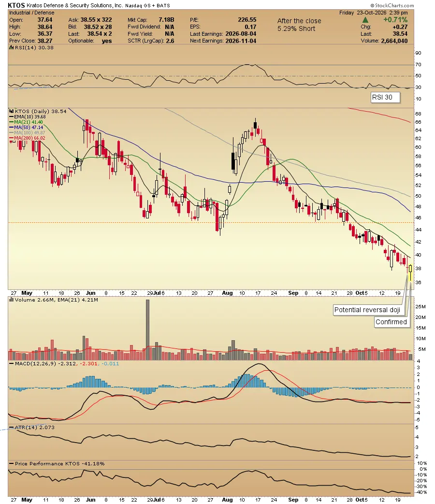
Task: Click the RSI 30 annotation box
Action: pyautogui.click(x=386, y=98)
